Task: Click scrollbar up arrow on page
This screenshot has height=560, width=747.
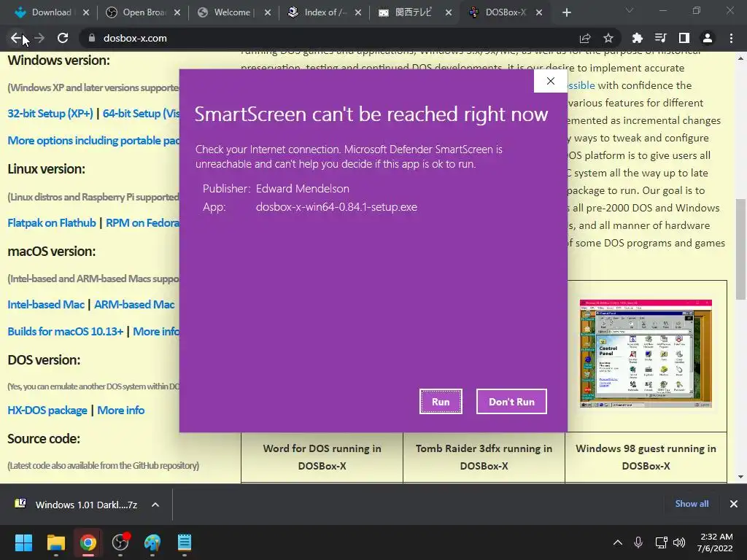Action: pos(740,58)
